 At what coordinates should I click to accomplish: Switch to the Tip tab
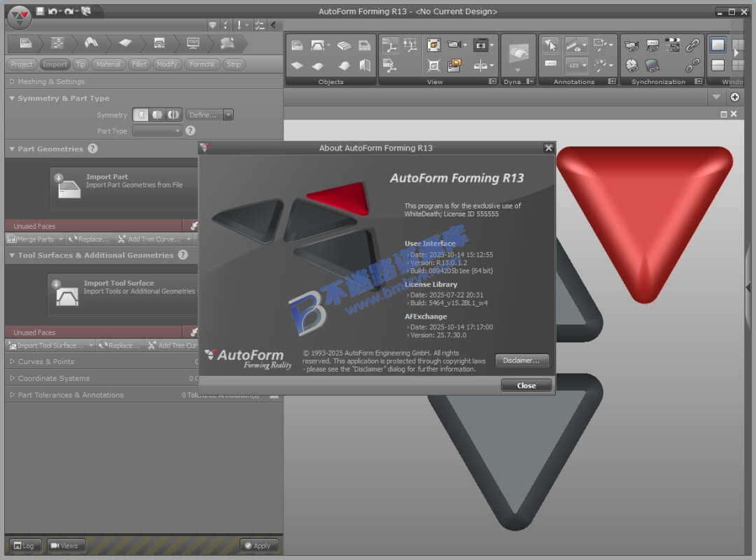(80, 64)
